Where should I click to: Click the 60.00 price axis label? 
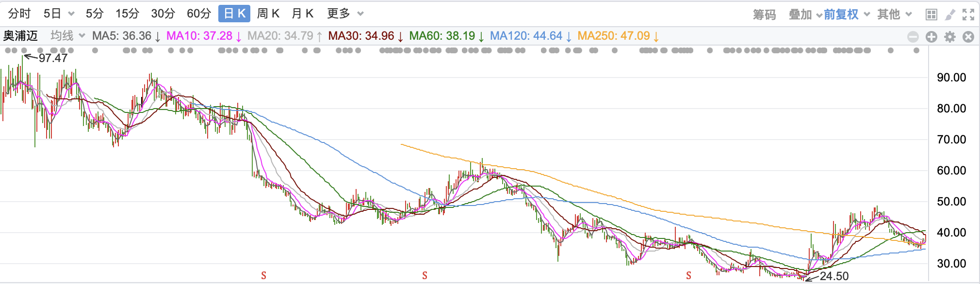(x=951, y=171)
